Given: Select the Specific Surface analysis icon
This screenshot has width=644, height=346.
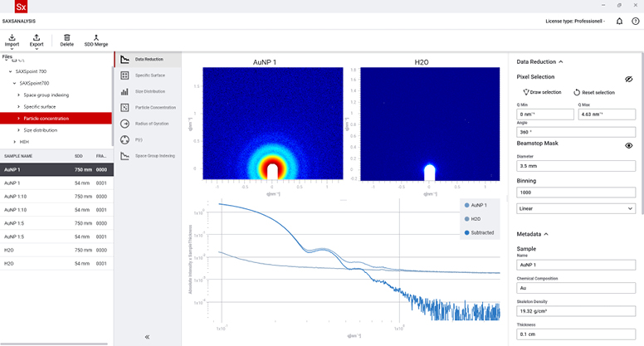Looking at the screenshot, I should tap(124, 76).
